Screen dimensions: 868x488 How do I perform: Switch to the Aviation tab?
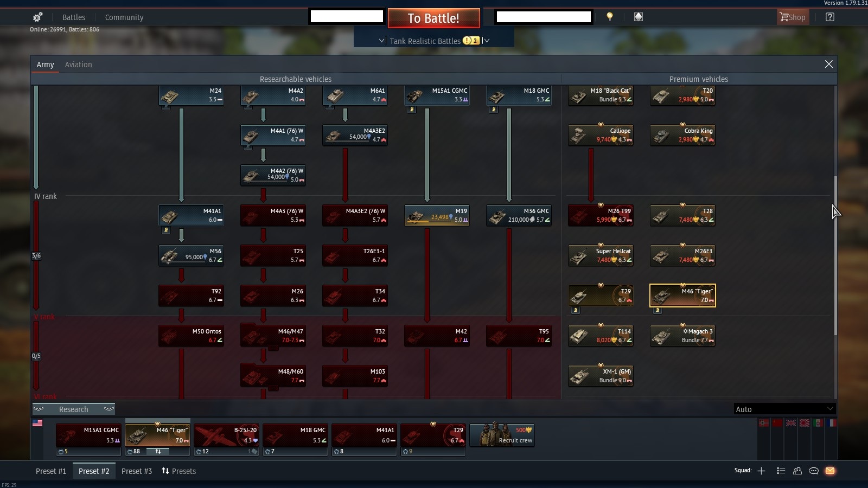[79, 65]
